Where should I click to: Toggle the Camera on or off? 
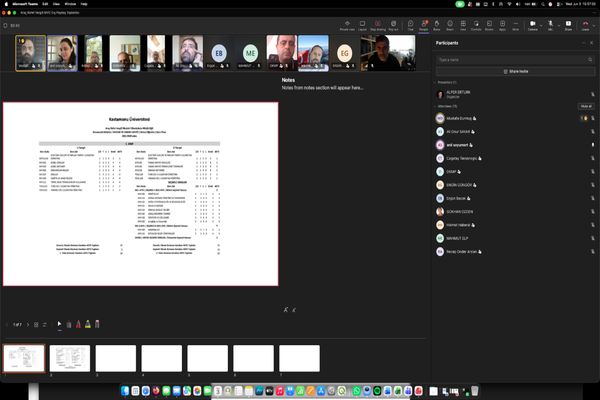pos(532,26)
